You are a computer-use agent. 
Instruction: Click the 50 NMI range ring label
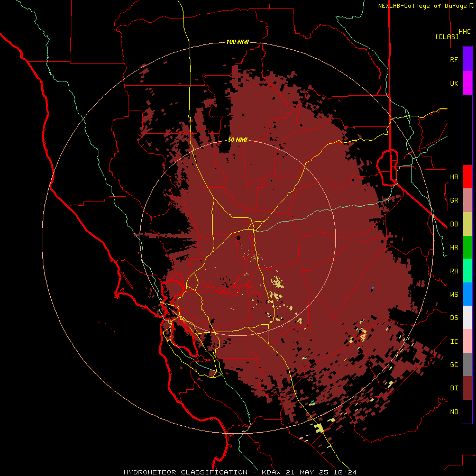tap(237, 140)
